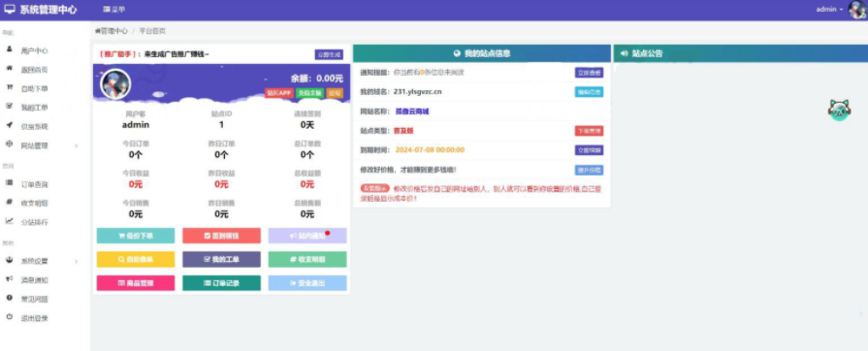Toggle the 菜单 hamburger button in top bar
The width and height of the screenshot is (868, 351).
pos(114,10)
